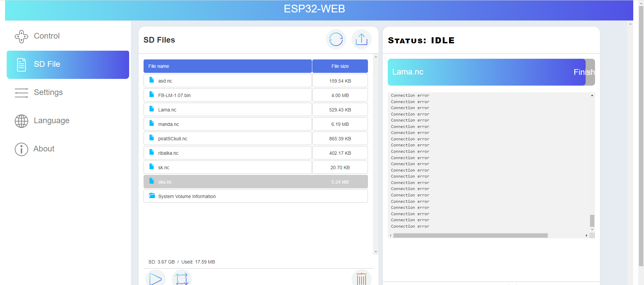Click the Control joystick icon
644x285 pixels.
[21, 36]
